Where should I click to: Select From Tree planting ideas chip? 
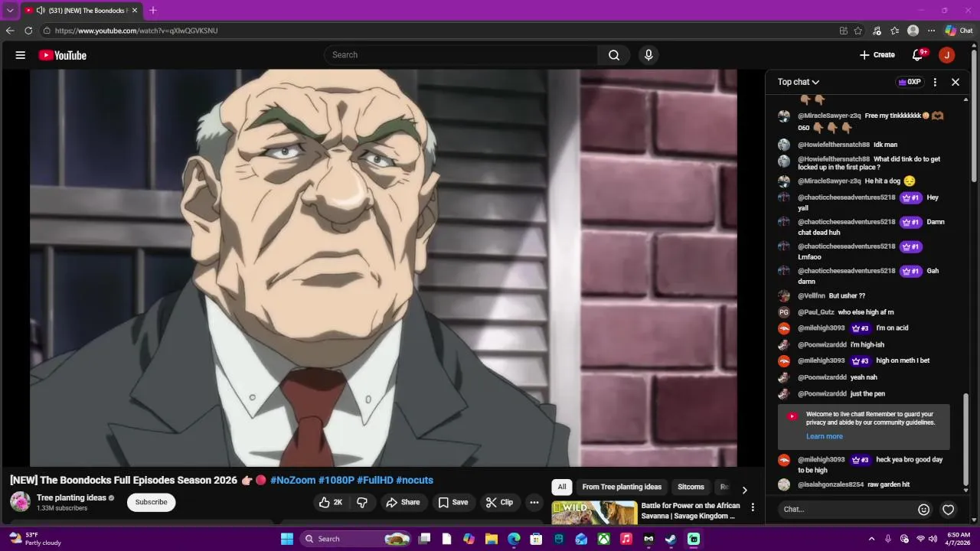[622, 487]
